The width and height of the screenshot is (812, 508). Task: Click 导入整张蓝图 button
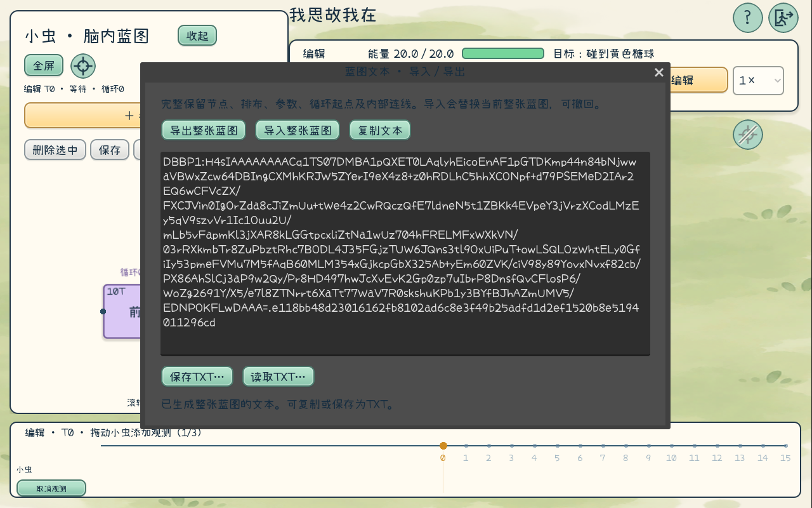298,130
